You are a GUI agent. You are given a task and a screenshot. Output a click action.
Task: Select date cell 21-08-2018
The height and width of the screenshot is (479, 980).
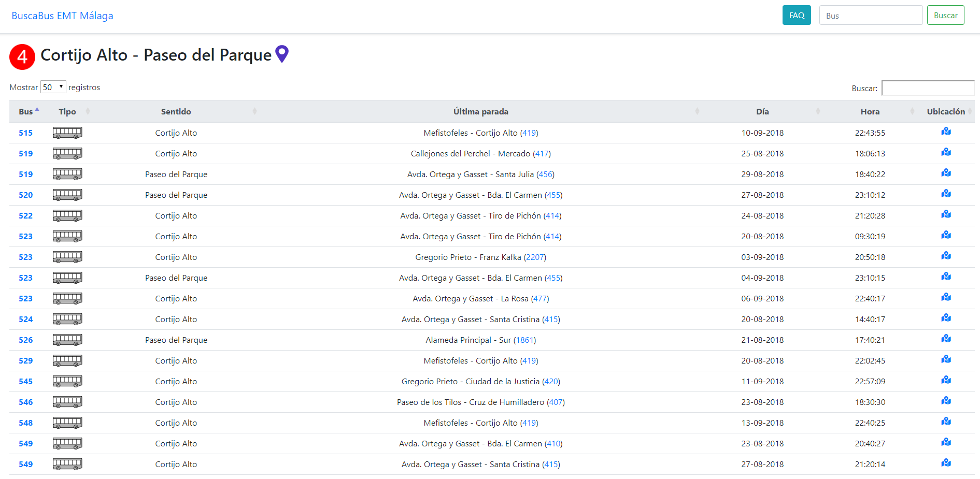pos(762,340)
